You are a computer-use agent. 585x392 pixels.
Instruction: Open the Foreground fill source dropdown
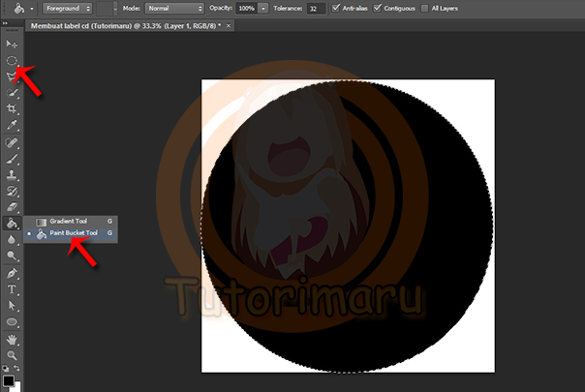click(67, 8)
